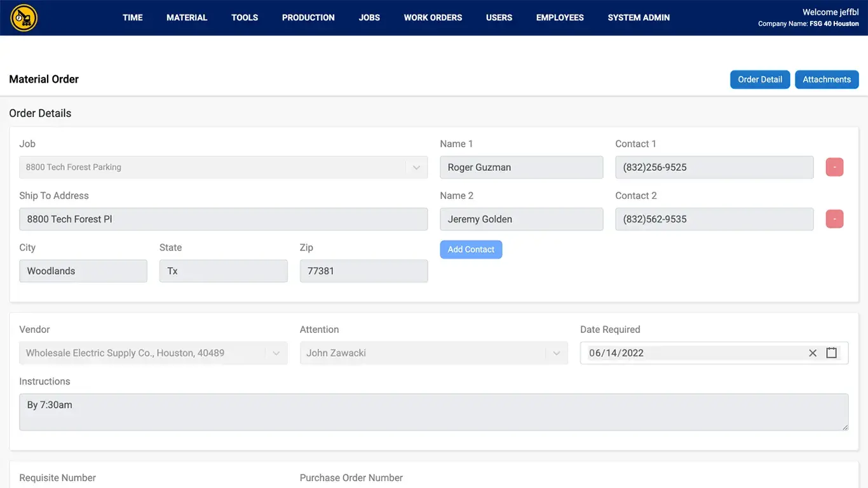Open the WORK ORDERS menu

[433, 18]
